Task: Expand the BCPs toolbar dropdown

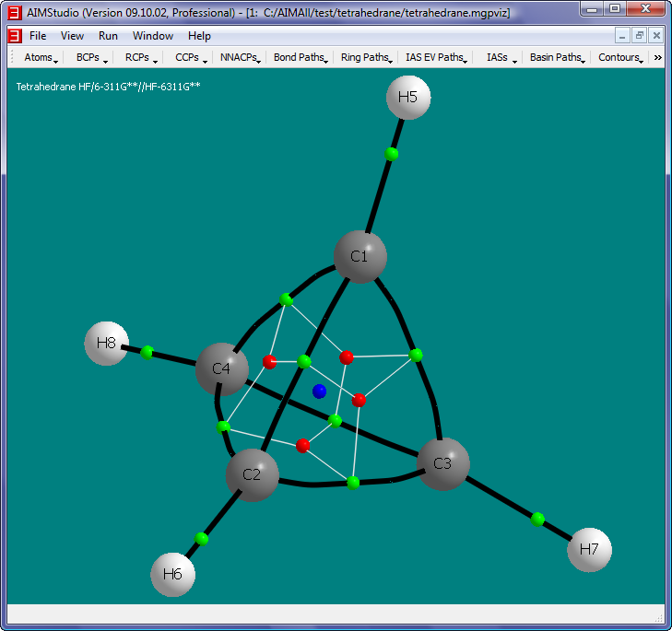Action: pos(91,57)
